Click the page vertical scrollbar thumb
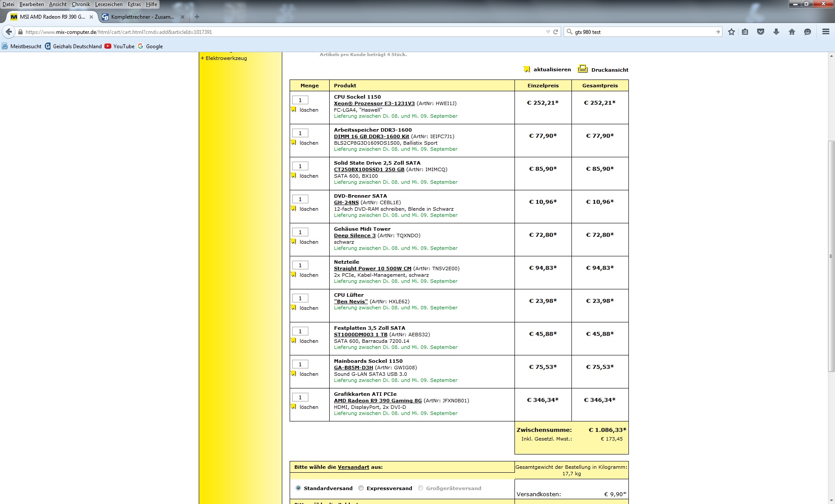This screenshot has height=504, width=835. [831, 256]
